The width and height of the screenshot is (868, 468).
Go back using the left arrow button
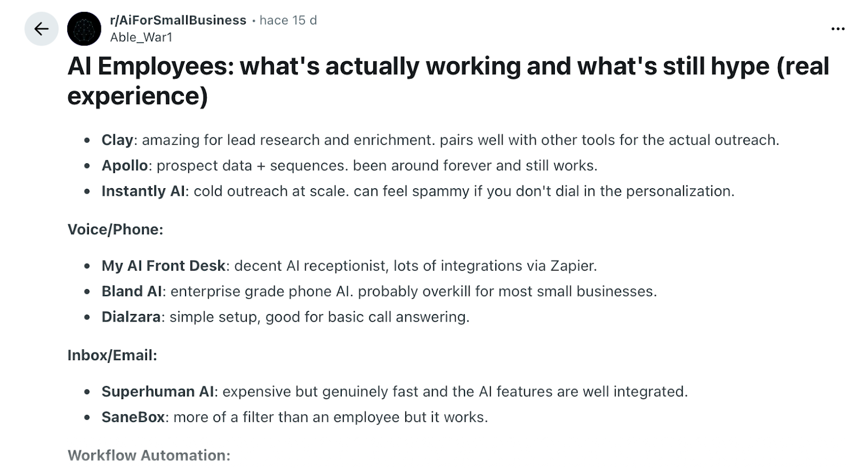pos(41,29)
